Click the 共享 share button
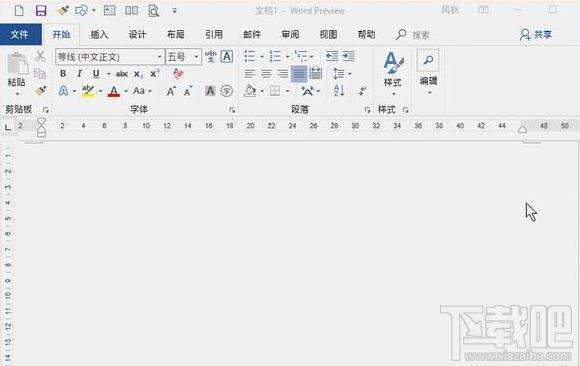 point(536,34)
